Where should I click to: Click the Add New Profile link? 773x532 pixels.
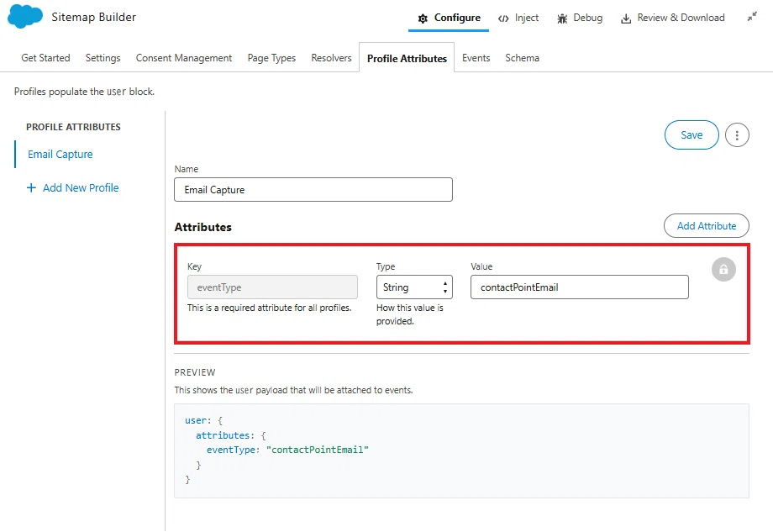click(81, 188)
